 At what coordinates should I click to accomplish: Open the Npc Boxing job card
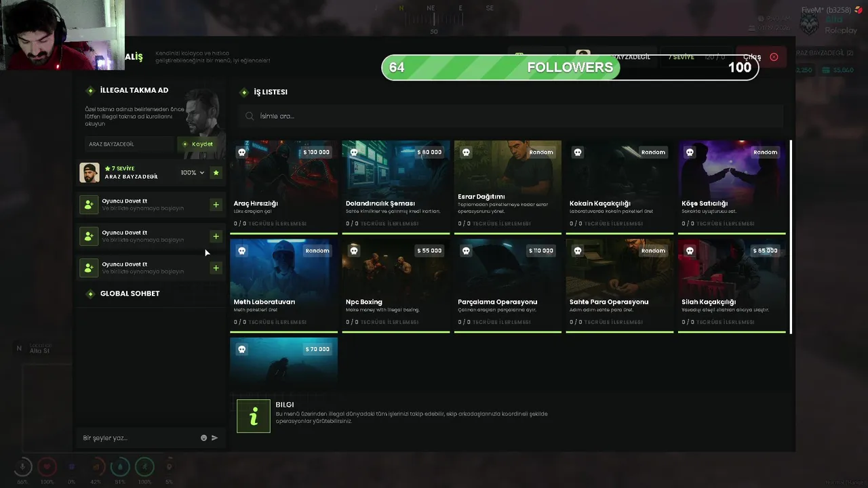[395, 285]
